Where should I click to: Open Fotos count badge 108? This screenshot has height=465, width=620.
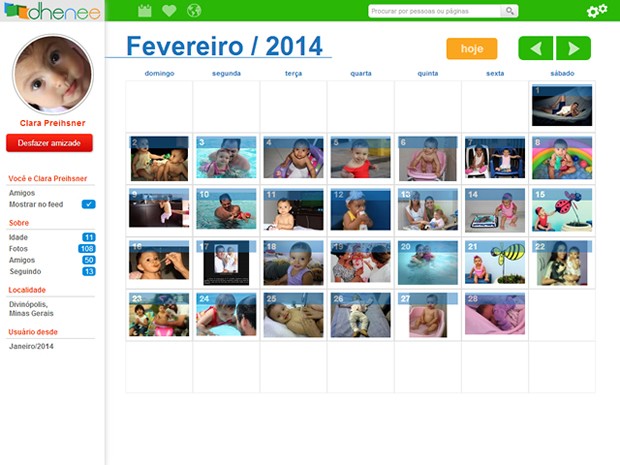(87, 248)
